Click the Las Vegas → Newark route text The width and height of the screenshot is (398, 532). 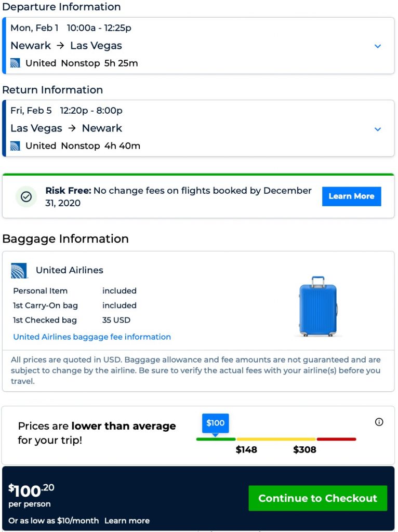[66, 128]
